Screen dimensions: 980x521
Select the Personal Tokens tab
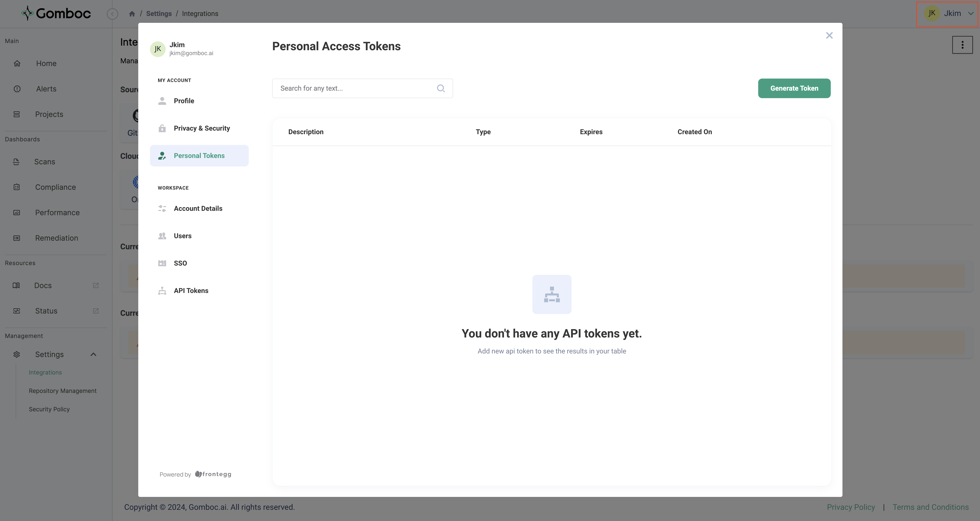(199, 156)
